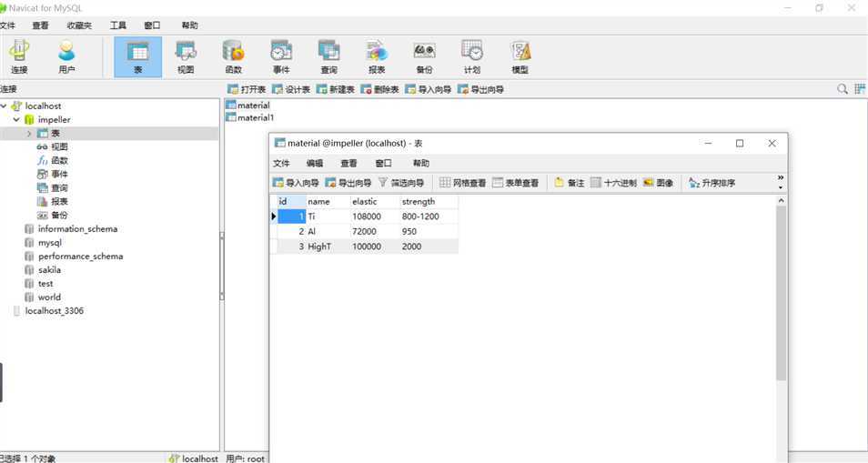Select Views (视图) in impeller tree
The height and width of the screenshot is (463, 868).
click(53, 146)
